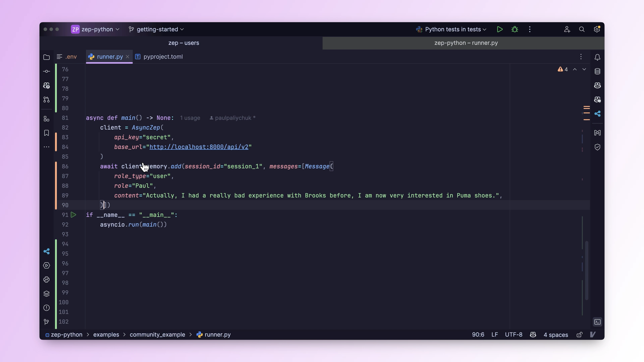Run the script from line 91 gutter
Viewport: 644px width, 362px height.
(x=73, y=215)
